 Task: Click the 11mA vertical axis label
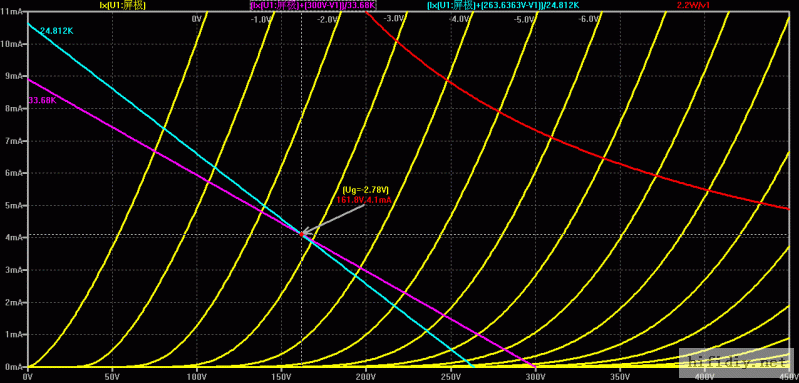point(11,12)
